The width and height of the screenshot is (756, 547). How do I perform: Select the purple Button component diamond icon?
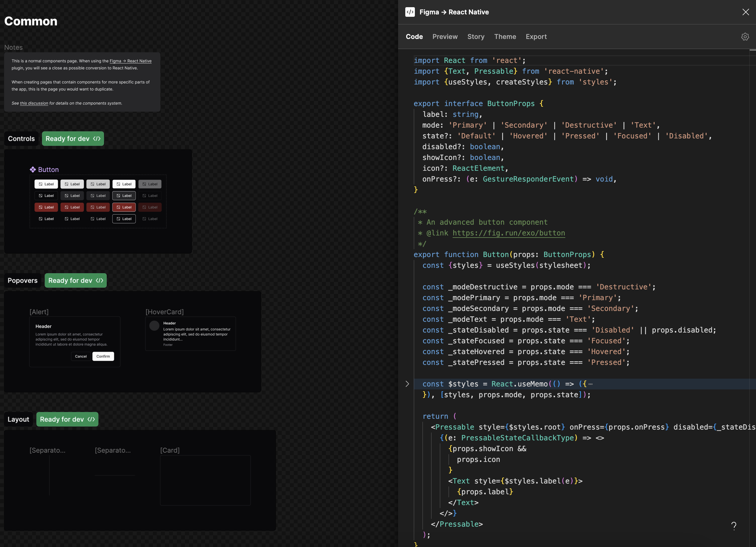pos(33,169)
